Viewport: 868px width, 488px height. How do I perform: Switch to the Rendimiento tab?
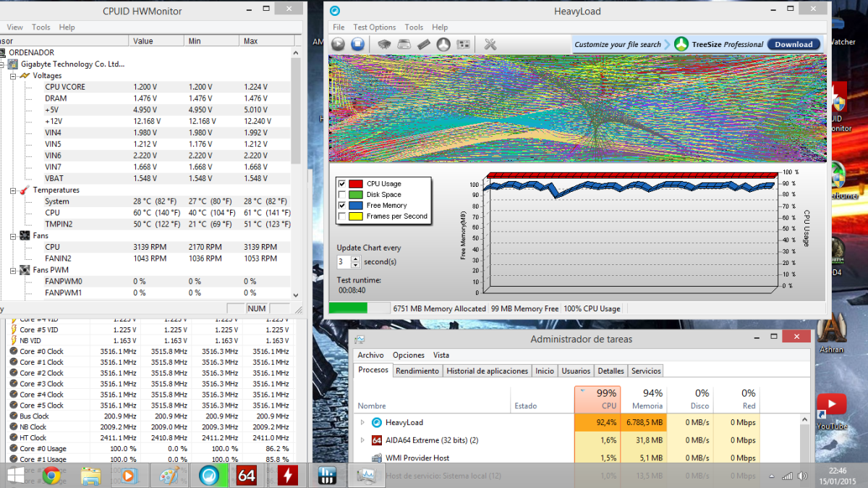pos(417,371)
